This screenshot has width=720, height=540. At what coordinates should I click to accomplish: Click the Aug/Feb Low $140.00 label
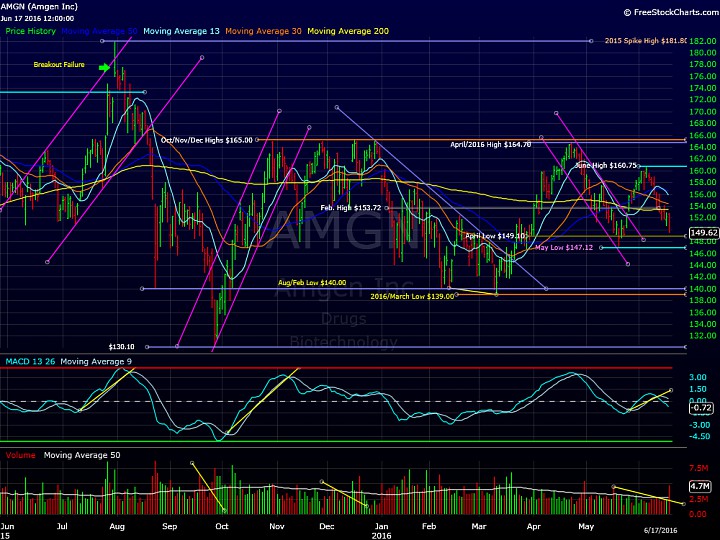[312, 283]
